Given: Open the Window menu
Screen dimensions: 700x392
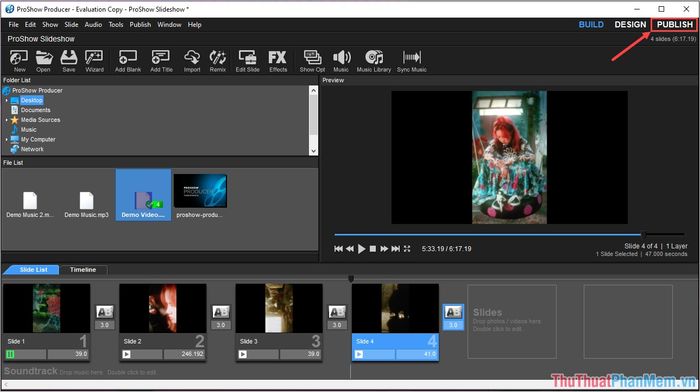Looking at the screenshot, I should [x=169, y=25].
